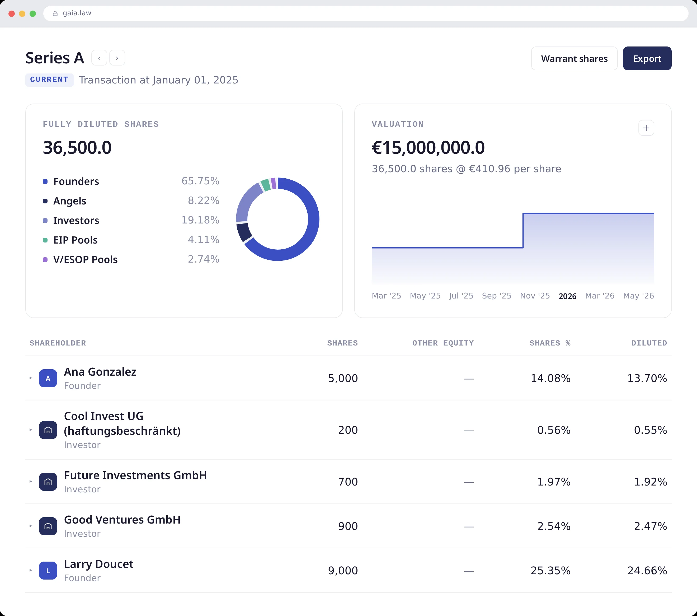Click the Angels legend color dot
Viewport: 697px width, 616px height.
(45, 201)
